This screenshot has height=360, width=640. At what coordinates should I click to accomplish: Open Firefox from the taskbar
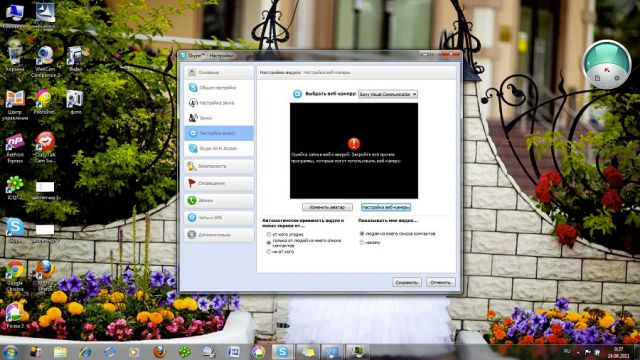(x=159, y=351)
